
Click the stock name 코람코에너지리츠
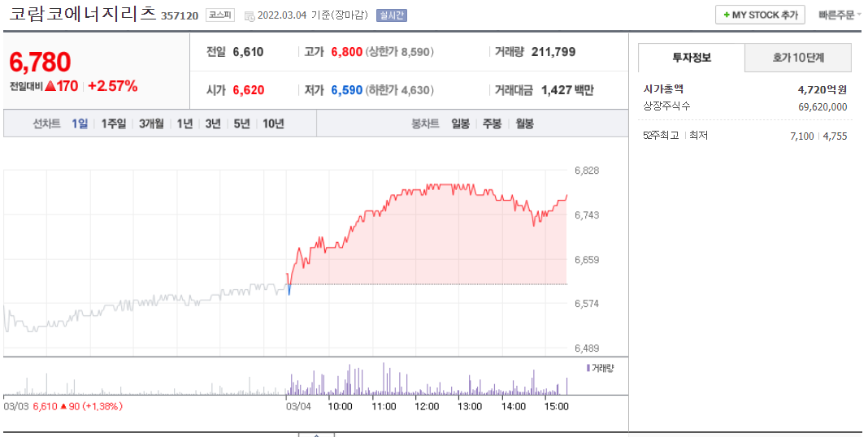coord(82,13)
